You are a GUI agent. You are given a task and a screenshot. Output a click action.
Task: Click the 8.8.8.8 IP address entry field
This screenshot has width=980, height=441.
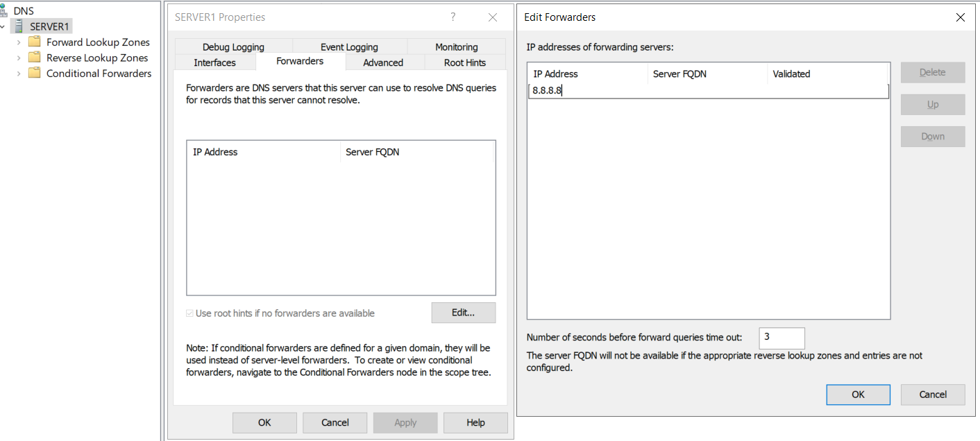[x=707, y=91]
